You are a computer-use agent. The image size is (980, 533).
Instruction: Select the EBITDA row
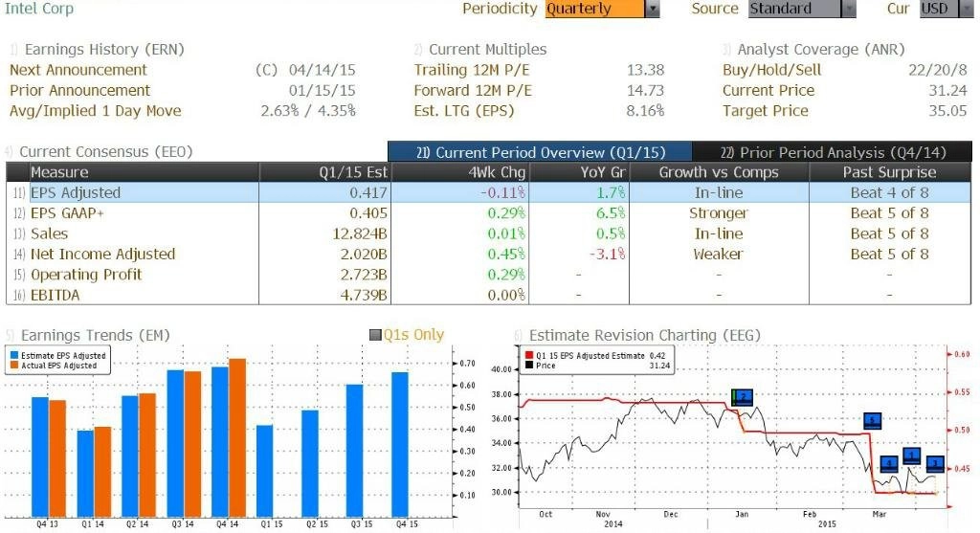pyautogui.click(x=489, y=295)
